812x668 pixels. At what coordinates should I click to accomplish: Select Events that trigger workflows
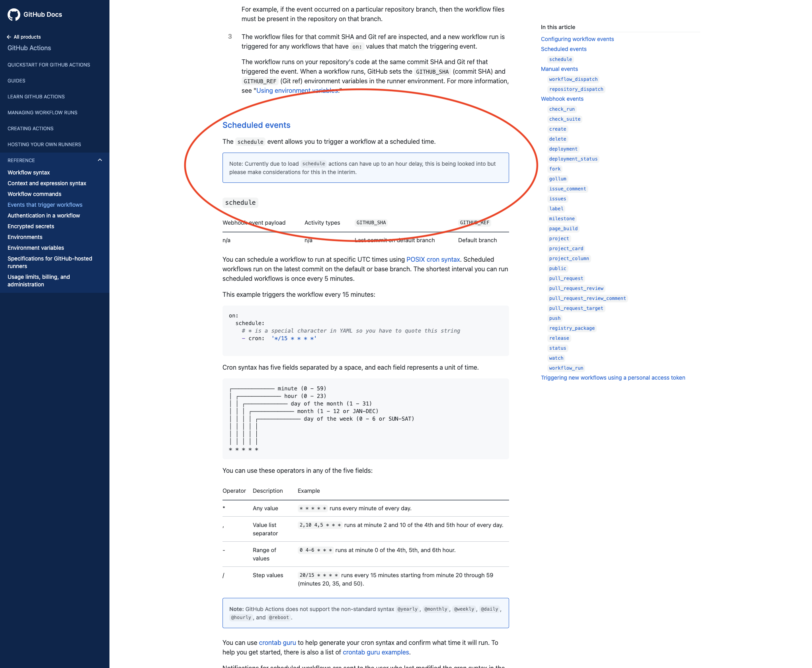click(x=45, y=205)
